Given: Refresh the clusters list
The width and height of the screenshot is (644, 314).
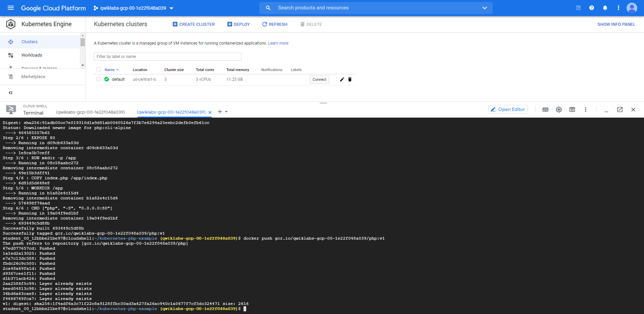Looking at the screenshot, I should click(275, 24).
